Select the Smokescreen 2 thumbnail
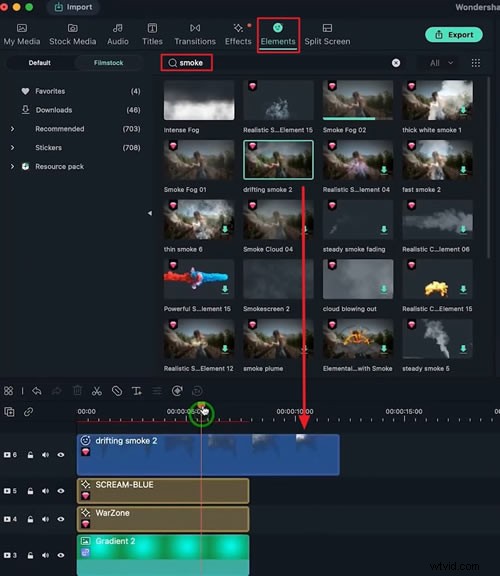The image size is (500, 576). (x=278, y=279)
